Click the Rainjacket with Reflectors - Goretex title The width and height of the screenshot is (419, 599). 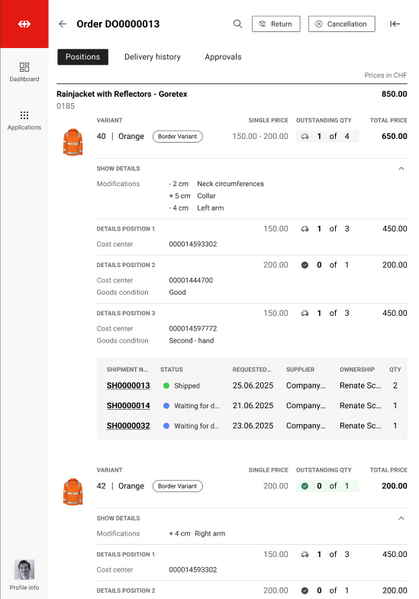[x=122, y=94]
